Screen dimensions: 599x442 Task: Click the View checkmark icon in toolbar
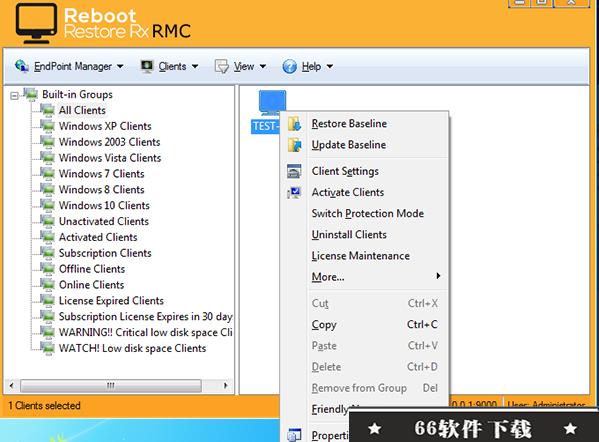pyautogui.click(x=222, y=66)
